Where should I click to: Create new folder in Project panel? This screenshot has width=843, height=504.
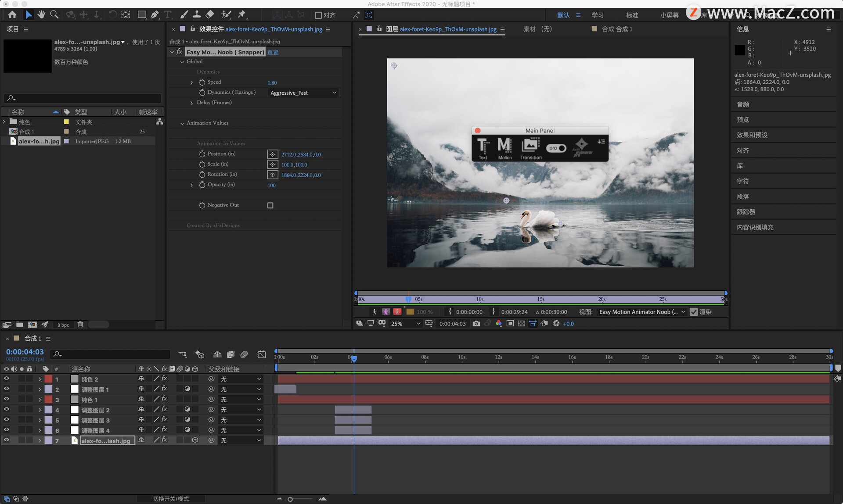(20, 325)
